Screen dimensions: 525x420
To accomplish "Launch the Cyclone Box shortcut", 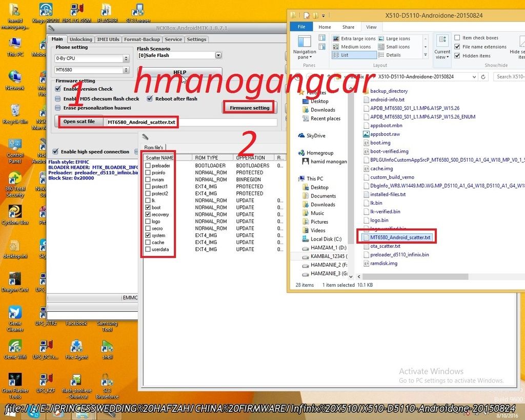I will click(x=15, y=212).
